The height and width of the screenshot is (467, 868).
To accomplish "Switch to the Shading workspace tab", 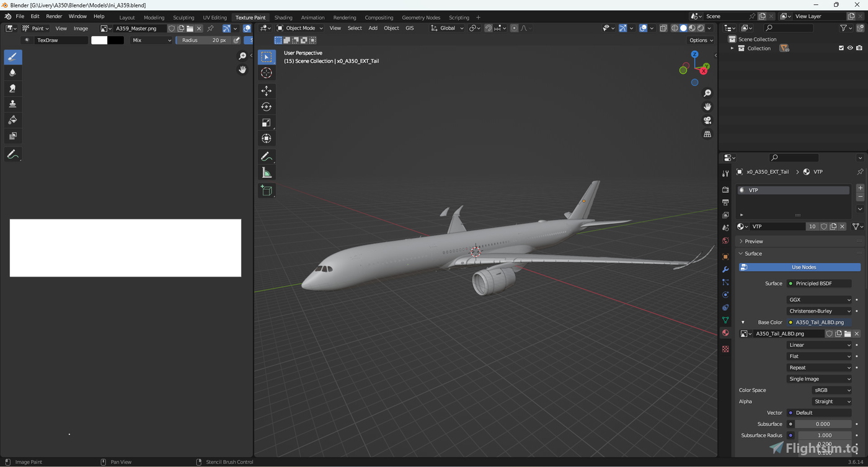I will click(283, 17).
